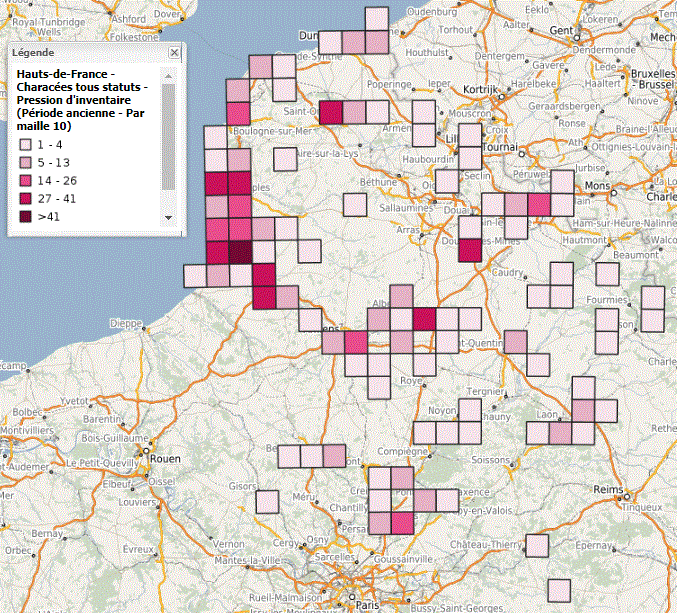
Task: Select the isolated grid cell near Château-Thierry
Action: click(537, 546)
